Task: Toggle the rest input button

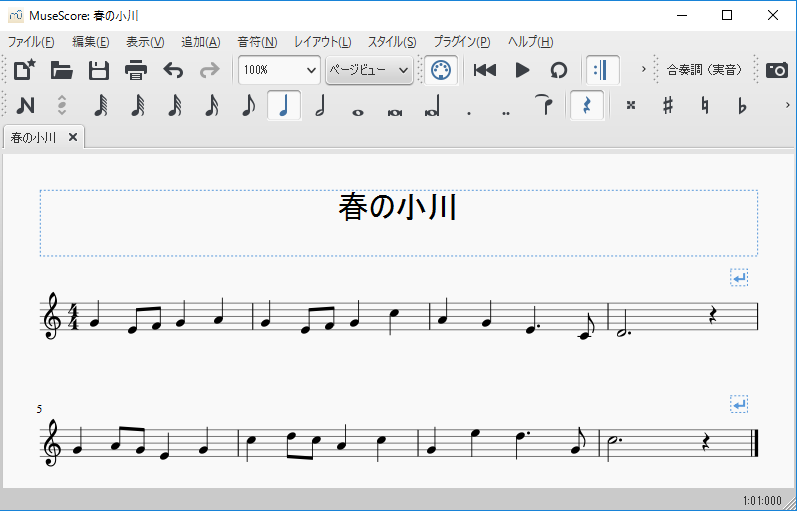Action: coord(587,105)
